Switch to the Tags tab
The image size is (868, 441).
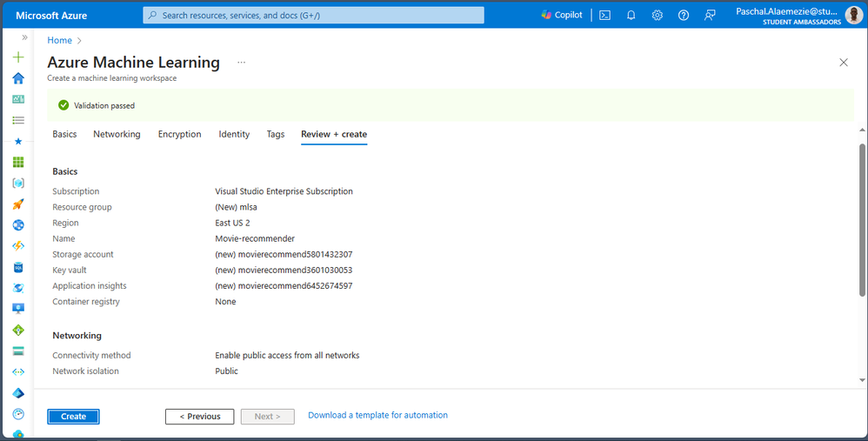[276, 134]
